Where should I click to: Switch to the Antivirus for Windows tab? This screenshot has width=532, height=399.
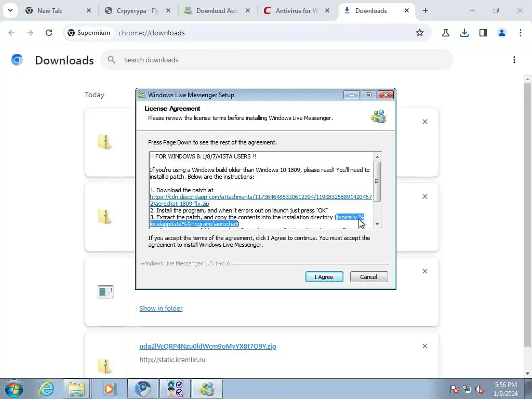coord(297,10)
